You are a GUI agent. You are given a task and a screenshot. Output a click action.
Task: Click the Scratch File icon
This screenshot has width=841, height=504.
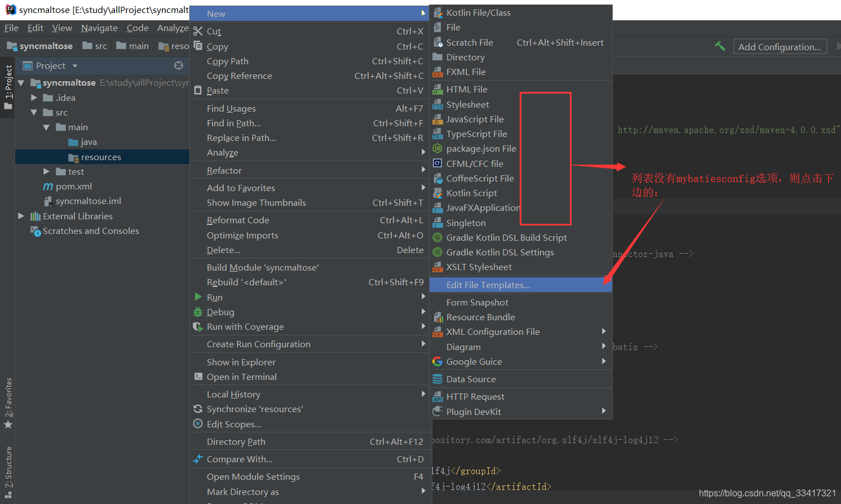[x=438, y=42]
